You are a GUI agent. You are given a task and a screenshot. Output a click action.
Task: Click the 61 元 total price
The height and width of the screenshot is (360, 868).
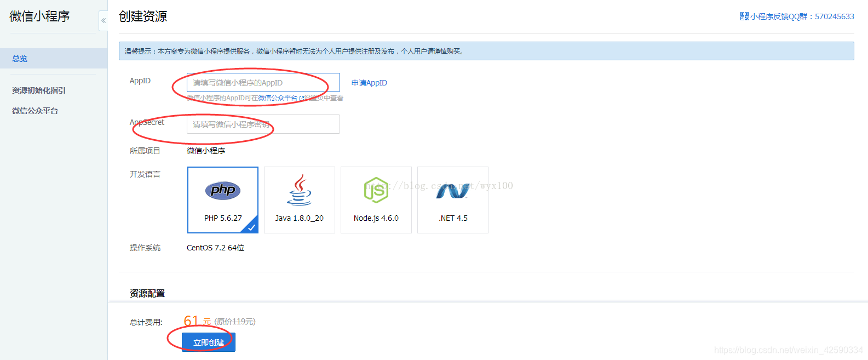pos(197,321)
